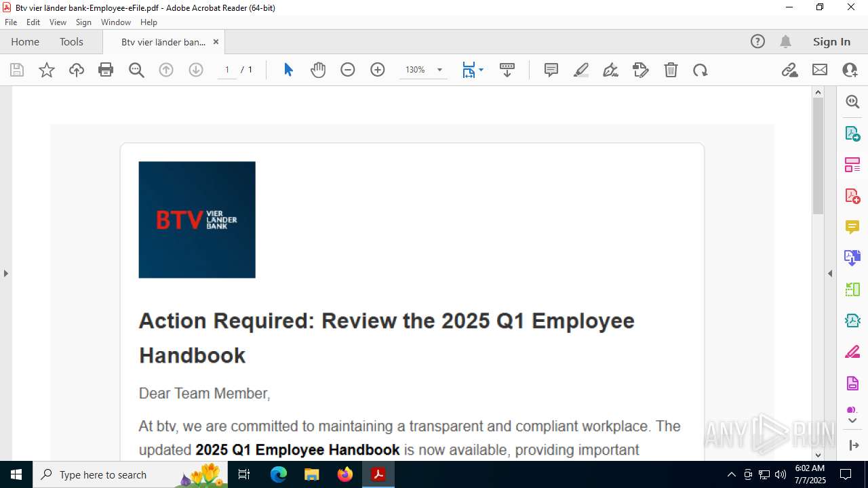Open the find text magnifier tool

[x=136, y=70]
